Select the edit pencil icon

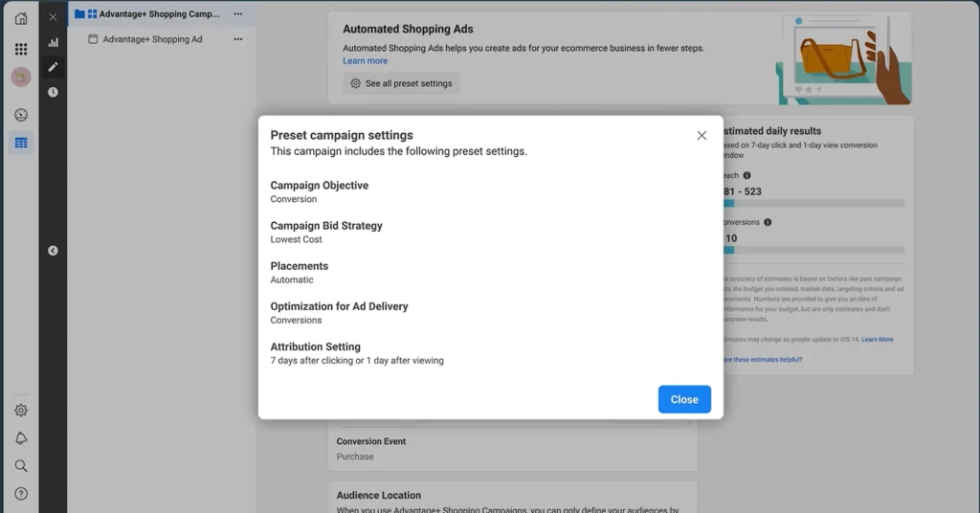point(54,67)
